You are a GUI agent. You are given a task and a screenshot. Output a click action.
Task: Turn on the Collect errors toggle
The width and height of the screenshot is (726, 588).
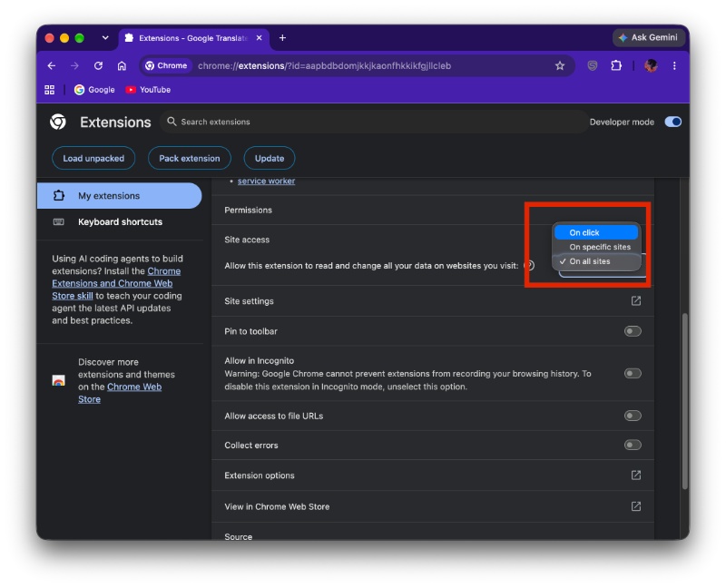pos(633,445)
